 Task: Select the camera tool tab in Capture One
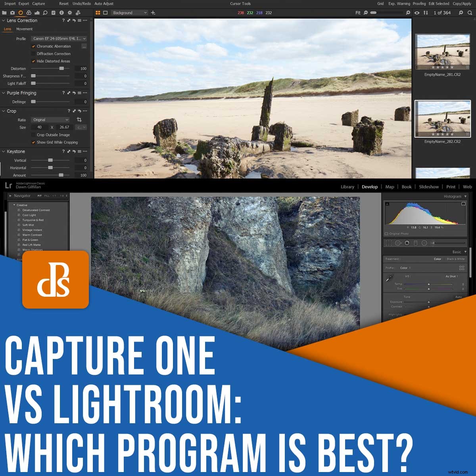(x=12, y=13)
